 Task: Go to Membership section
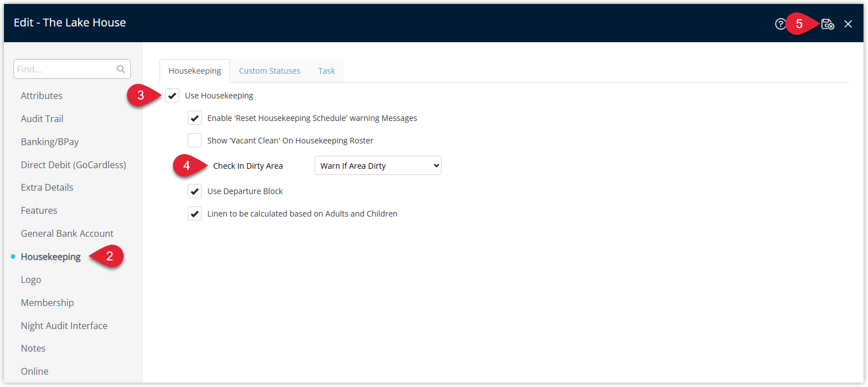tap(47, 303)
